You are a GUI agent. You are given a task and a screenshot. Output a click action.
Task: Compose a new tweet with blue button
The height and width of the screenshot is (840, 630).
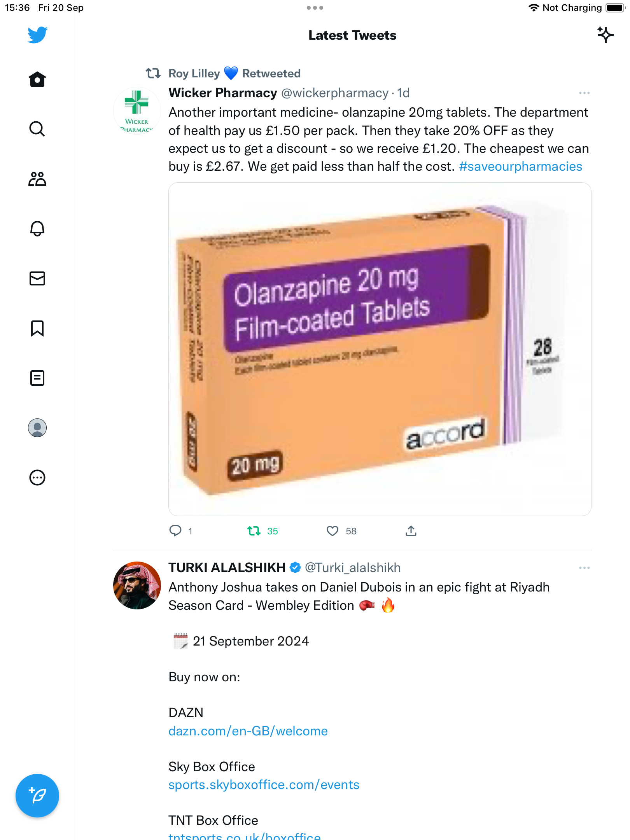37,796
